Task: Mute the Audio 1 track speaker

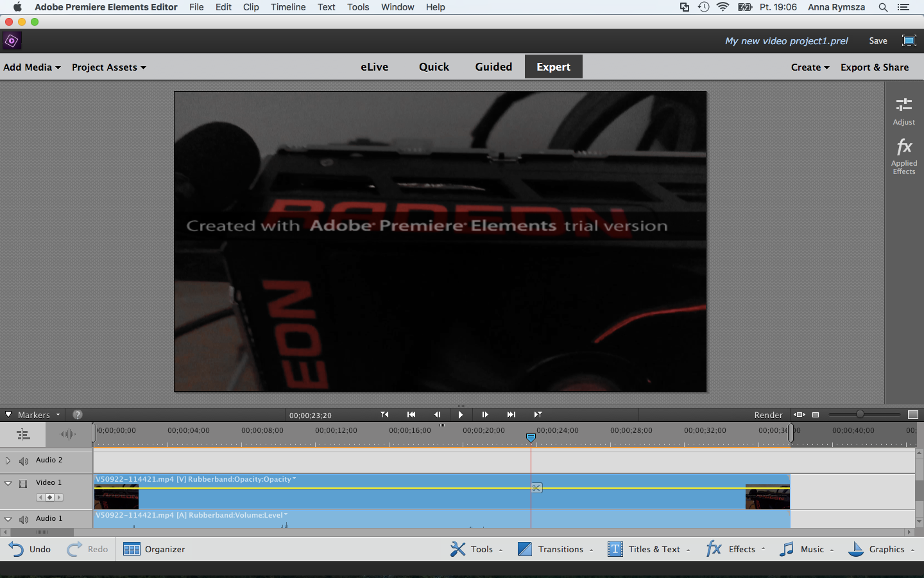Action: click(x=24, y=520)
